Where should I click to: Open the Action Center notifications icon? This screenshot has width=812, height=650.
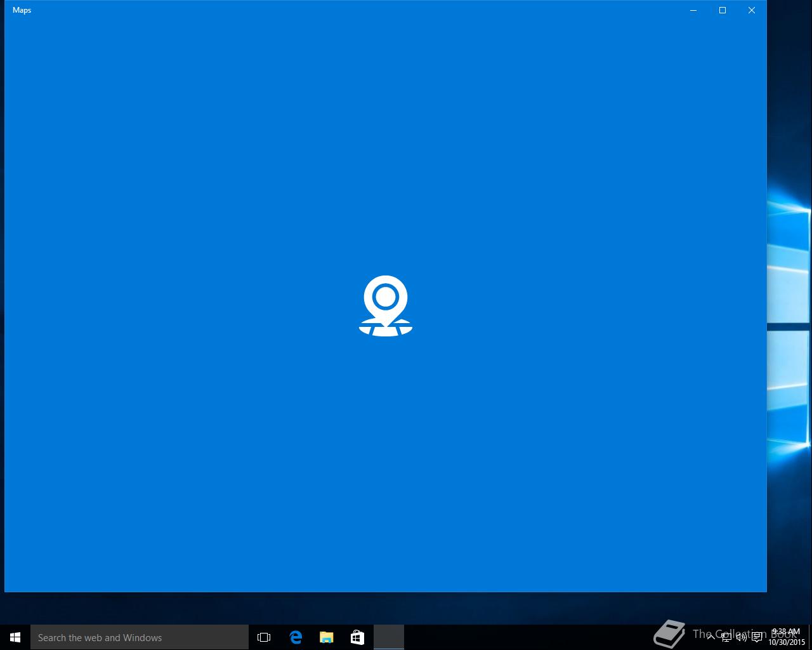(757, 637)
